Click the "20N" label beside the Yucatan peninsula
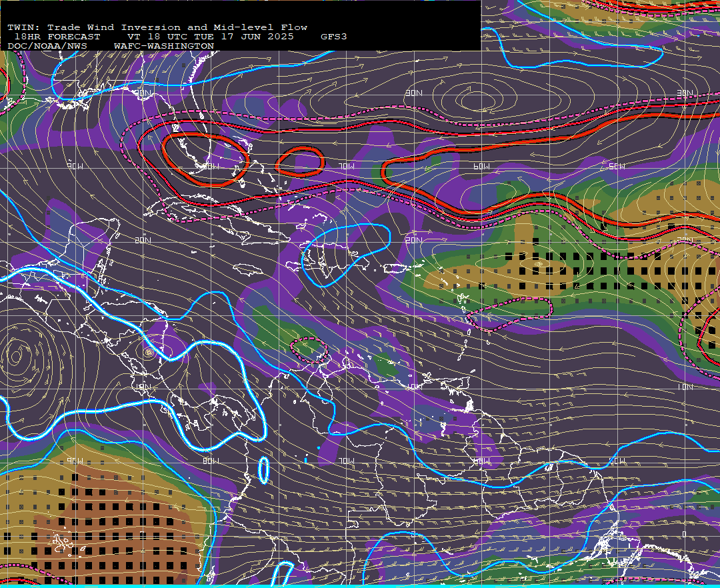This screenshot has width=720, height=588. coord(143,240)
